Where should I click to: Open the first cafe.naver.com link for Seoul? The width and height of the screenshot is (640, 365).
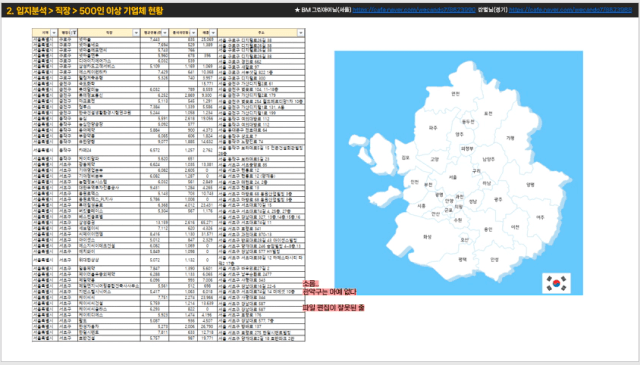click(414, 10)
